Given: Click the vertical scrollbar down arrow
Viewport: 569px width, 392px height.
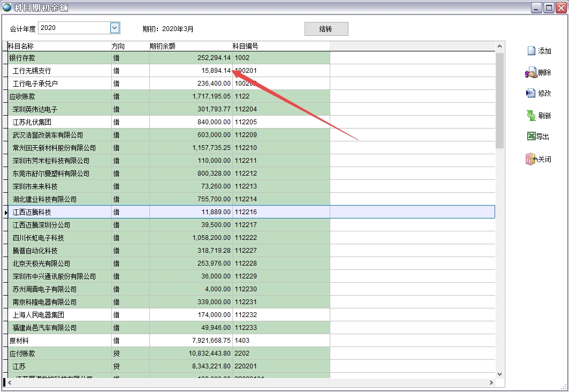Looking at the screenshot, I should [500, 374].
